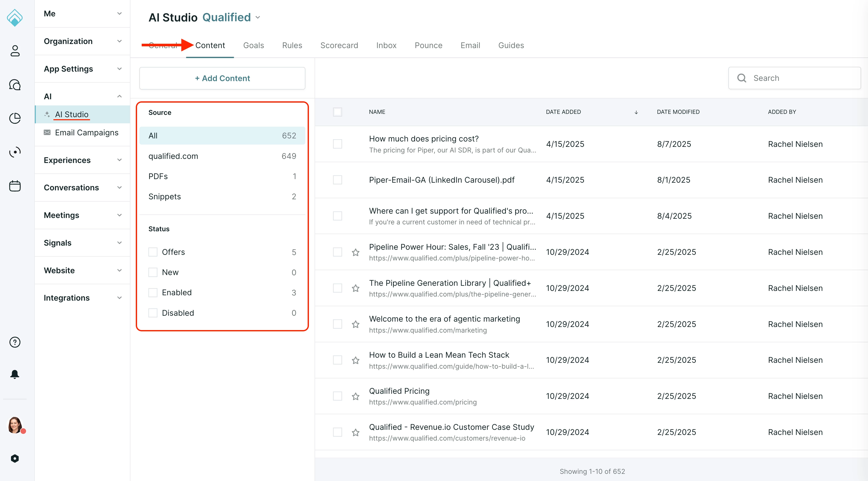Star Welcome to era of agentic marketing

(355, 324)
